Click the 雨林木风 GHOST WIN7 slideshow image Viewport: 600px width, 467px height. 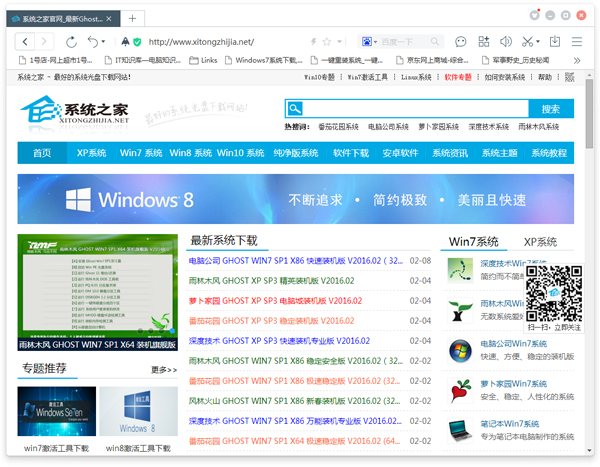[98, 292]
